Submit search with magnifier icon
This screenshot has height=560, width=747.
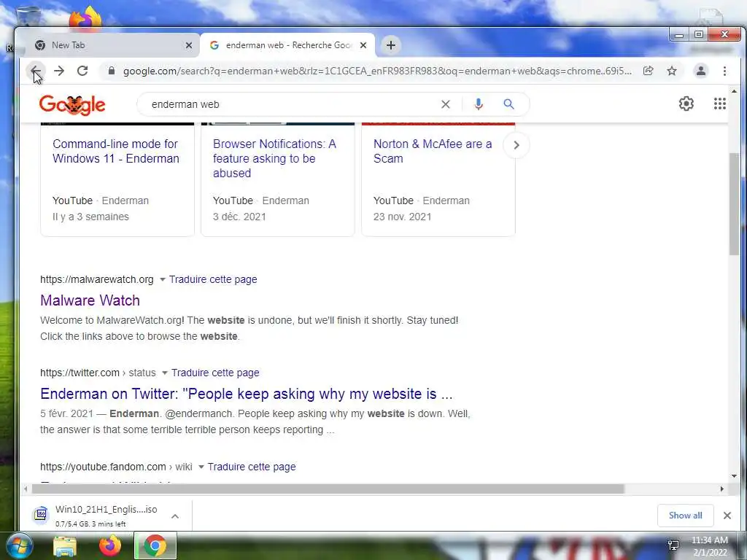point(508,104)
